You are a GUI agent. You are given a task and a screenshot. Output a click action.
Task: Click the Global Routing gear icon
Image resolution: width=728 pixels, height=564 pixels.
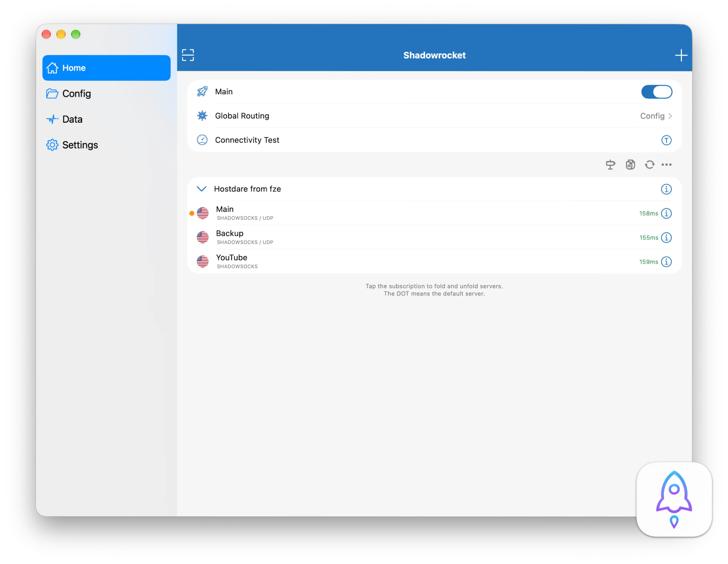tap(202, 116)
